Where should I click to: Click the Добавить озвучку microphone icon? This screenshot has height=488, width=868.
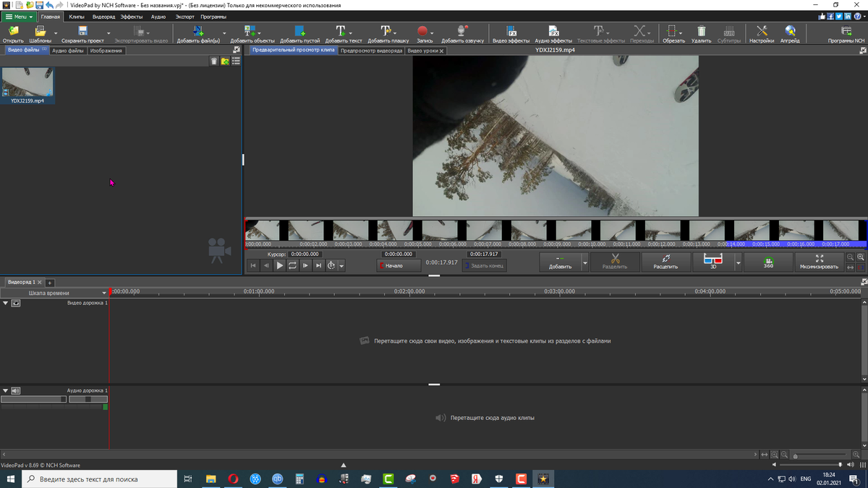point(462,33)
